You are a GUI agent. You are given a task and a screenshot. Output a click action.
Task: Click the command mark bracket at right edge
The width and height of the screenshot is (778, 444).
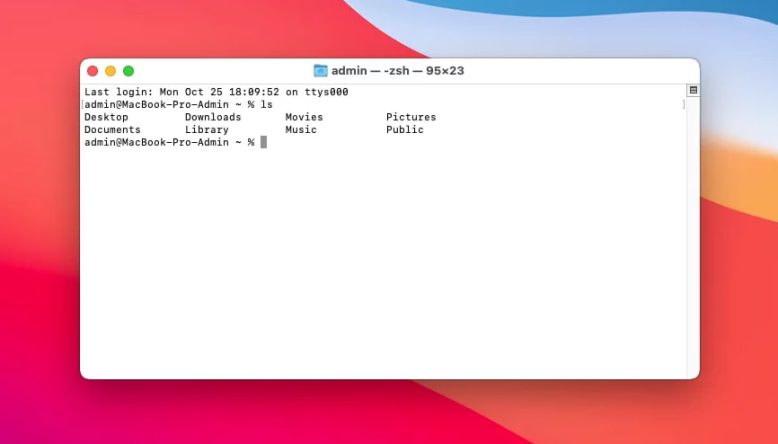[x=684, y=104]
